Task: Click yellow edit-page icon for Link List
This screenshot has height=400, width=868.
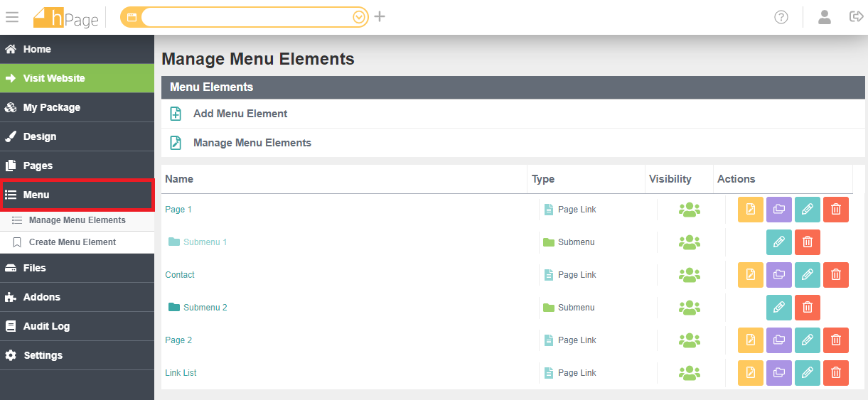Action: (x=751, y=373)
